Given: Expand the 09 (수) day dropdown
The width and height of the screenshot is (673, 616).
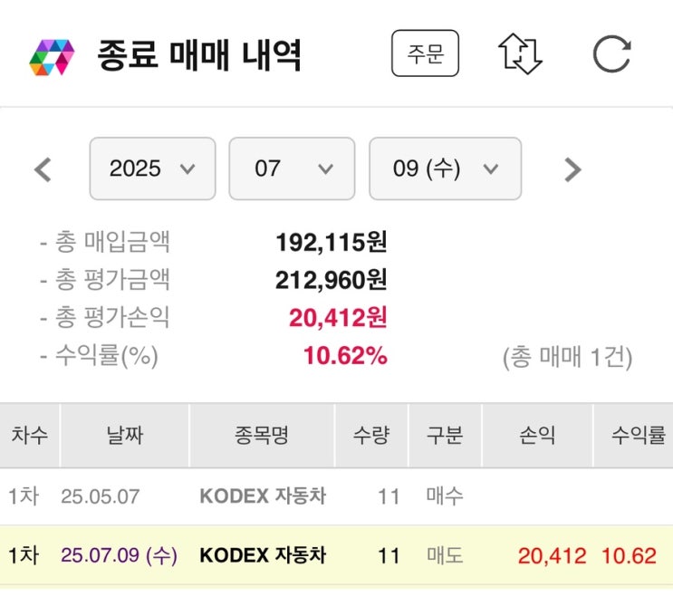Looking at the screenshot, I should coord(445,168).
